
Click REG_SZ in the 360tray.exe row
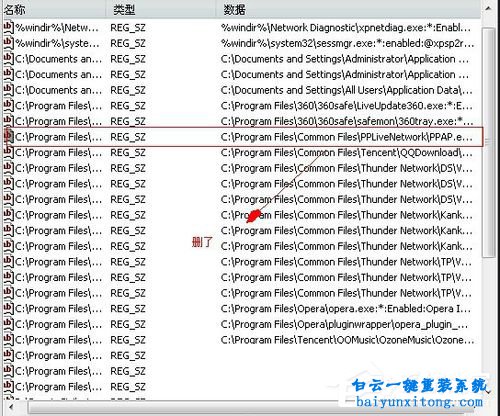128,121
